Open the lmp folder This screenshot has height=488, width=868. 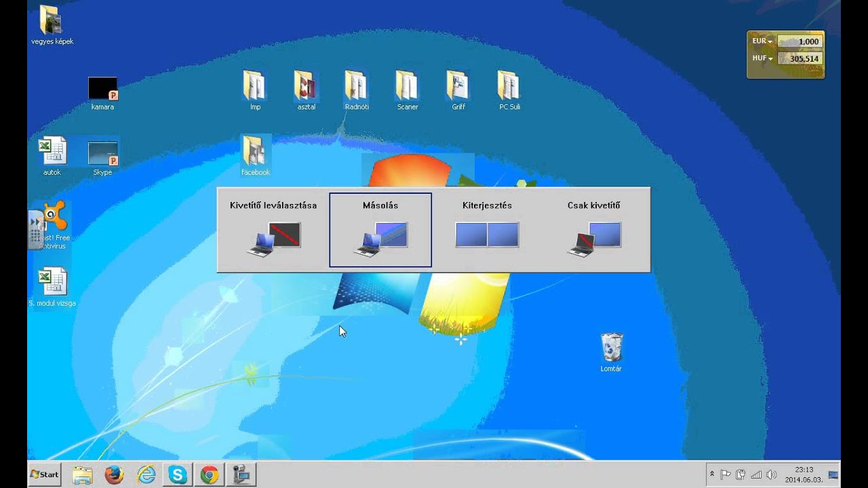pyautogui.click(x=255, y=90)
